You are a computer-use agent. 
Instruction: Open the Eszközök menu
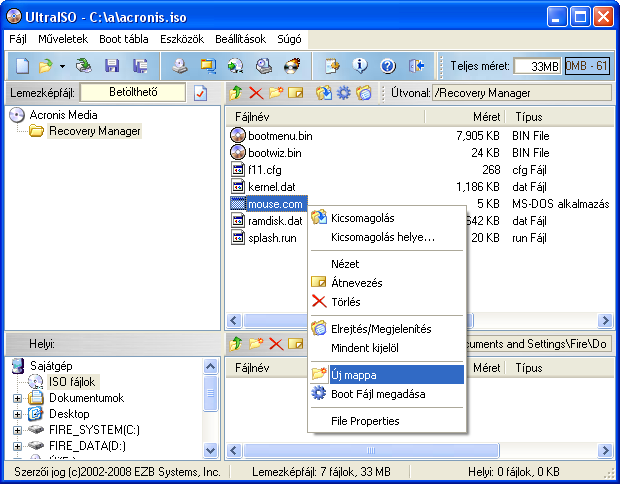click(x=182, y=39)
